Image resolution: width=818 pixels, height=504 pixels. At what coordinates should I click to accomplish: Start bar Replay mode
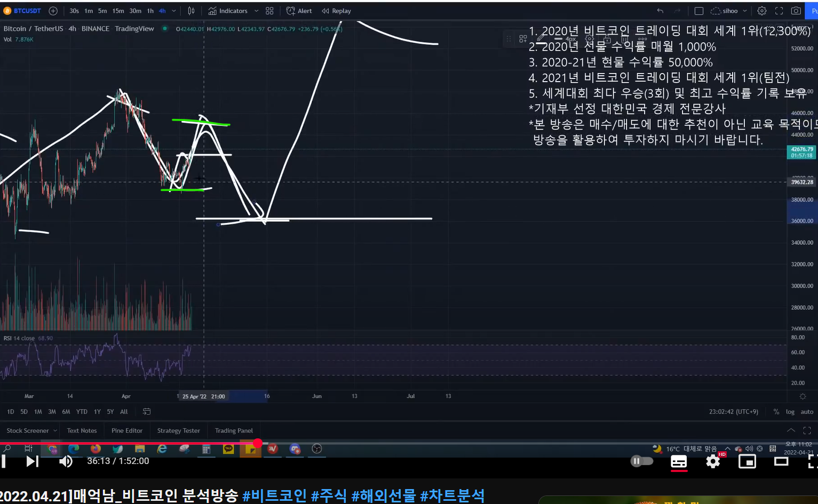(337, 11)
